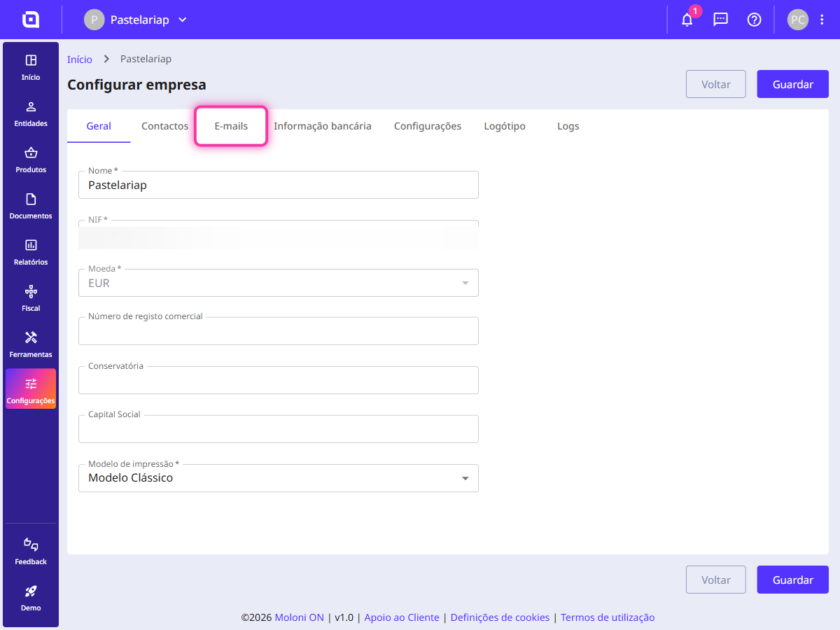
Task: Open the chat messages icon
Action: (x=721, y=20)
